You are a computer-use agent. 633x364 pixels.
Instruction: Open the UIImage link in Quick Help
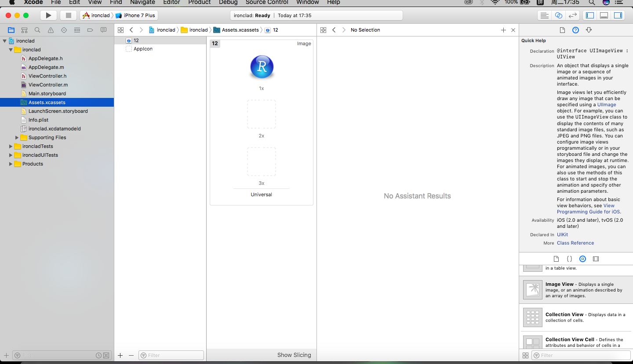[607, 105]
